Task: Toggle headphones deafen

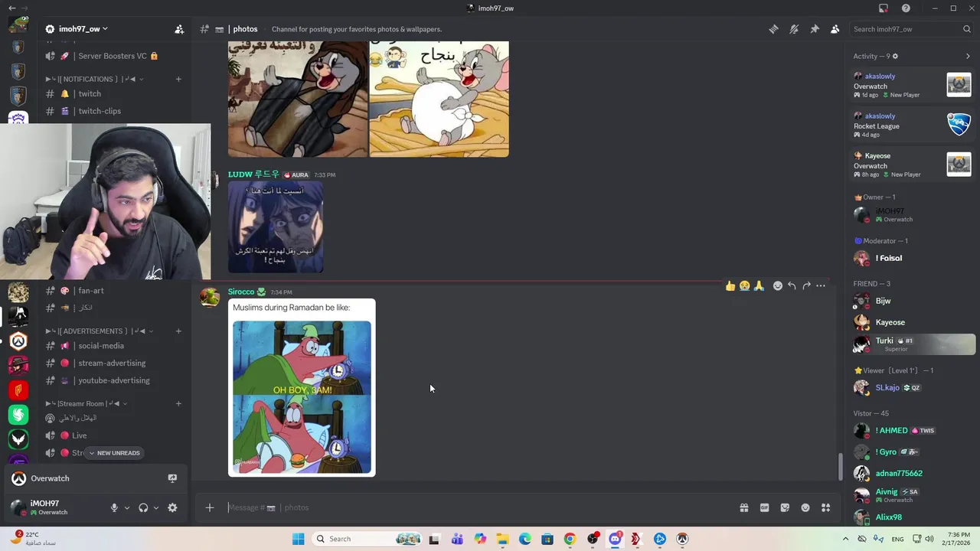Action: coord(143,507)
